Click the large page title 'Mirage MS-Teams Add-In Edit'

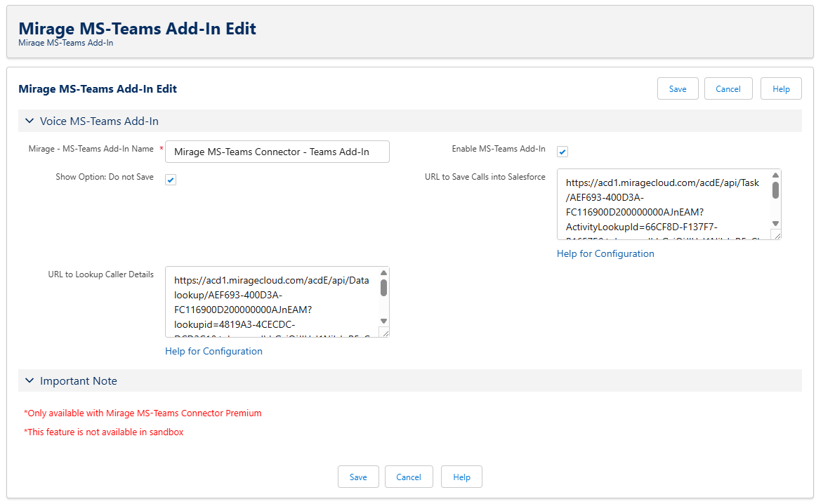pyautogui.click(x=138, y=28)
